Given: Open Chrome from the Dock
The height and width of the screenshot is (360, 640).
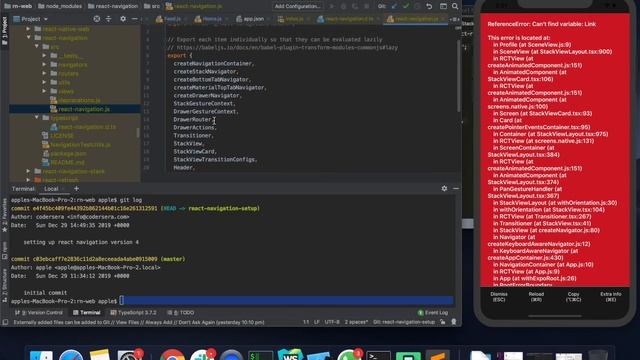Looking at the screenshot, I should point(172,355).
